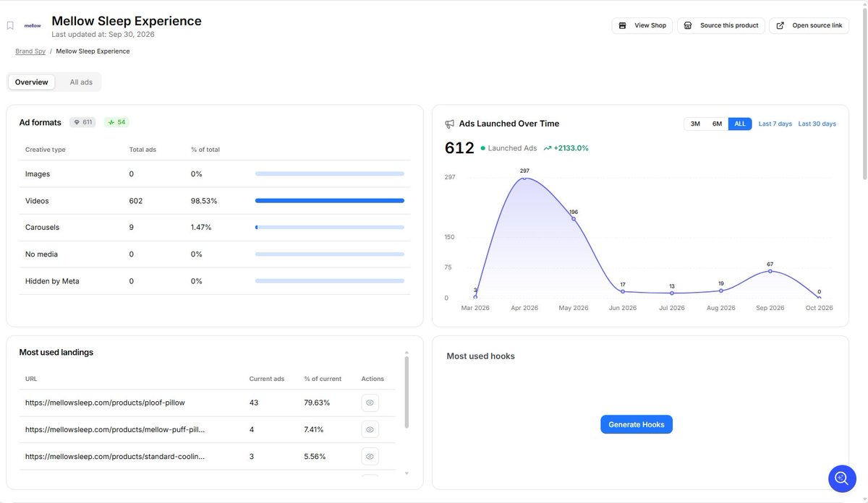Click the April 2026 peak point 297
Image resolution: width=868 pixels, height=503 pixels.
(524, 178)
